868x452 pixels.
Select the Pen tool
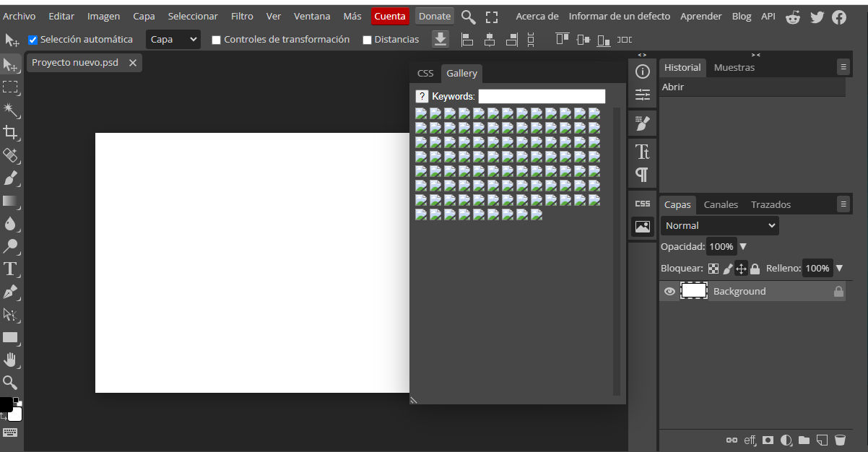(x=12, y=292)
